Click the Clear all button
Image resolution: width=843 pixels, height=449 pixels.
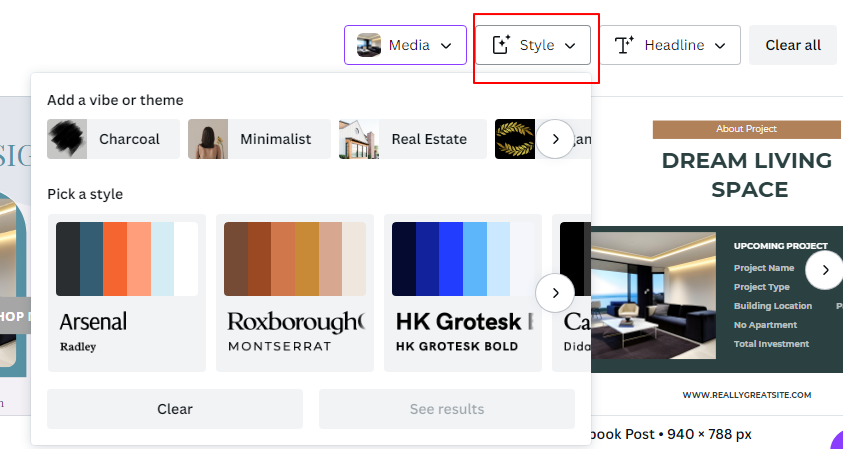point(793,45)
